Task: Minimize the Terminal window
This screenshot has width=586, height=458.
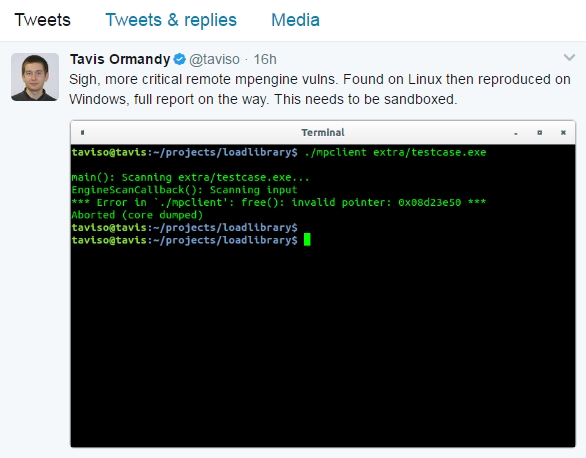Action: (x=516, y=133)
